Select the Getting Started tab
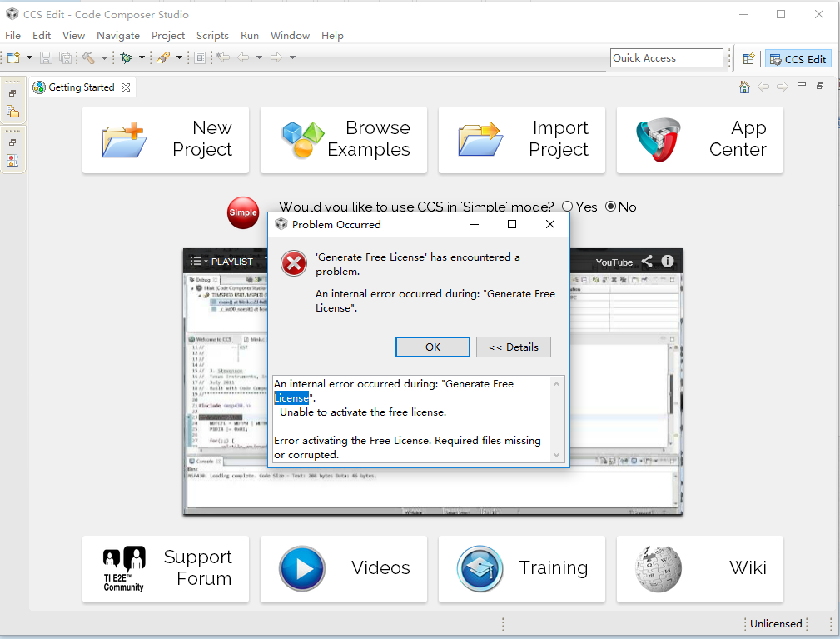The image size is (840, 639). point(82,87)
